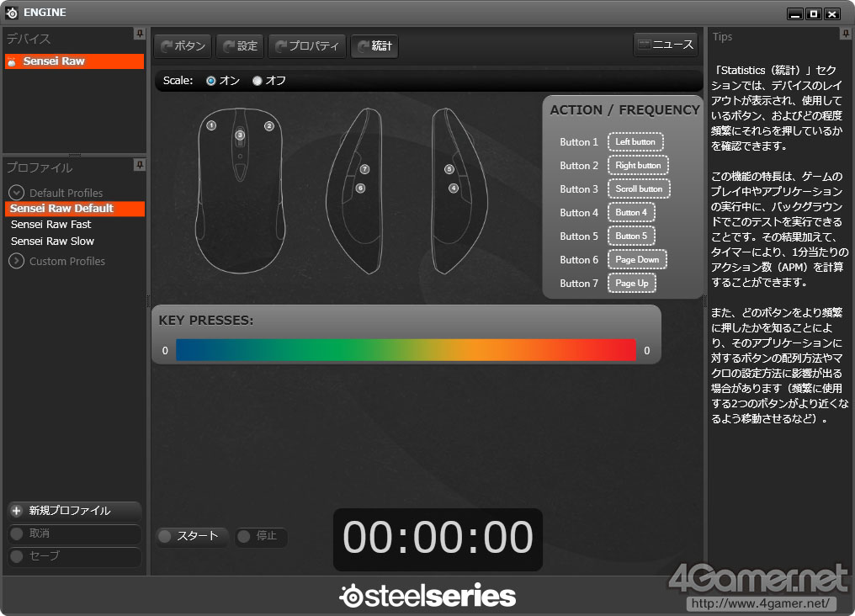Viewport: 855px width, 616px height.
Task: Click scroll wheel marker 3 on mouse diagram
Action: click(240, 135)
